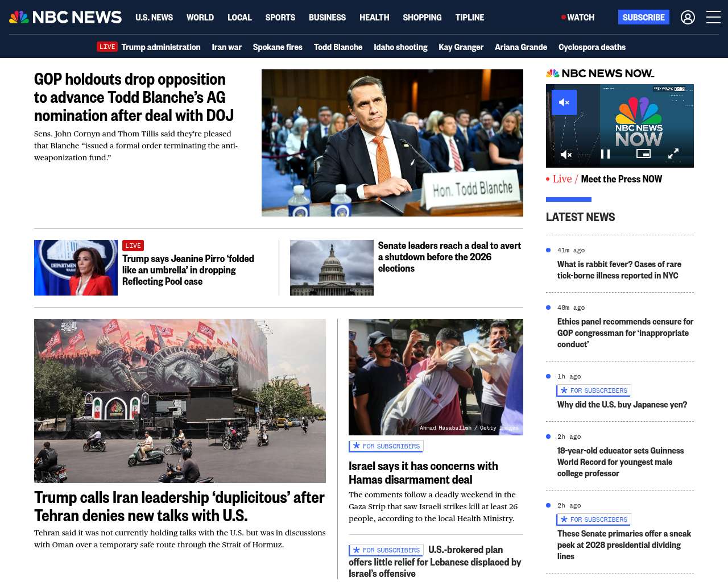
Task: Toggle the small speaker icon in player controls
Action: [x=566, y=154]
